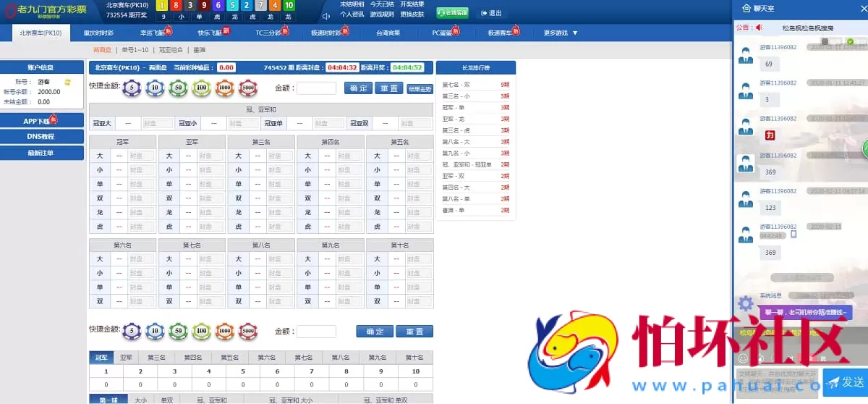
Task: Switch to 极速时时彩 game tab
Action: [327, 33]
